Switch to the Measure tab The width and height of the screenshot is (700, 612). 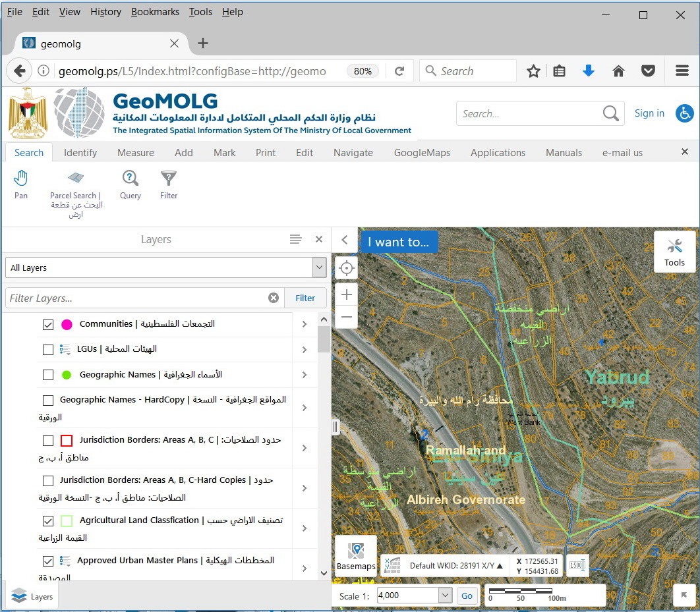(x=136, y=153)
